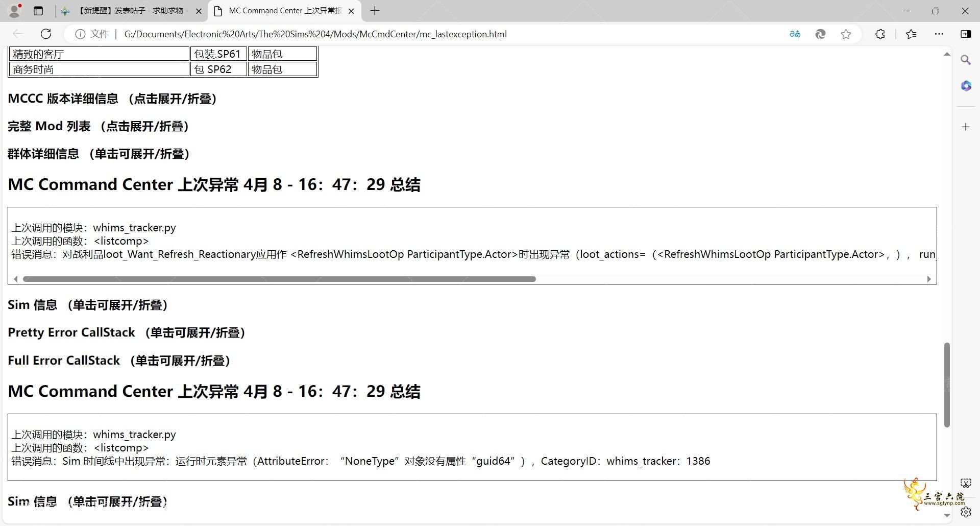Click the translate page icon
The height and width of the screenshot is (526, 980).
(x=795, y=34)
